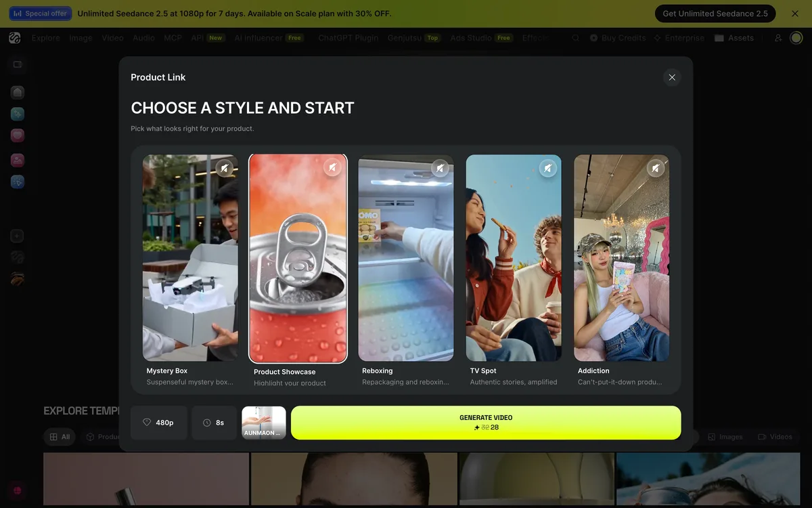812x508 pixels.
Task: Open the Genjutsu nav item
Action: click(414, 38)
